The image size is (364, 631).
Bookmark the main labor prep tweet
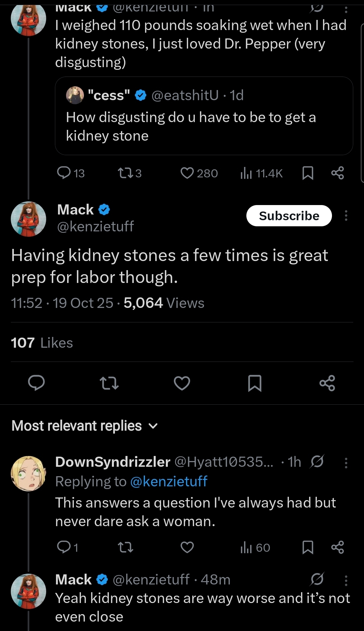tap(254, 383)
